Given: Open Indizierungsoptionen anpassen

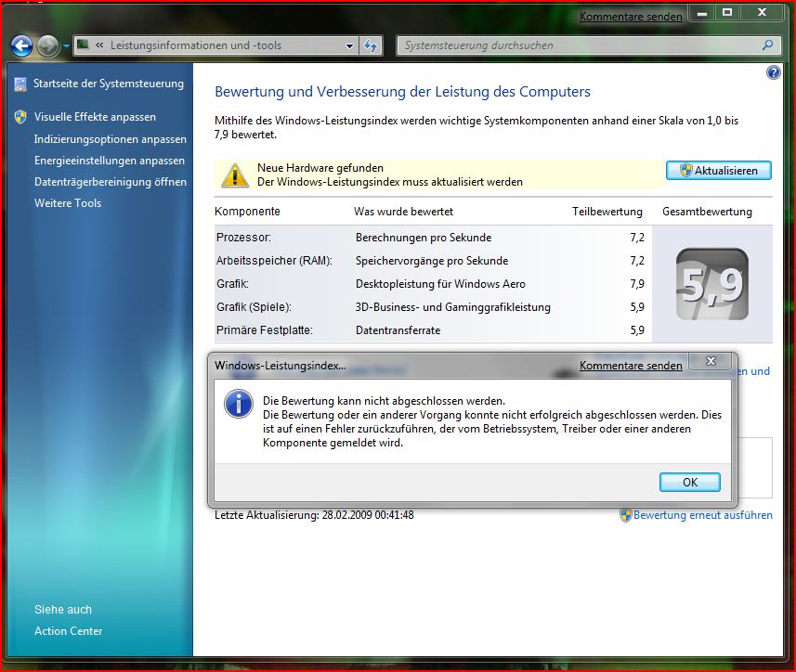Looking at the screenshot, I should [111, 139].
